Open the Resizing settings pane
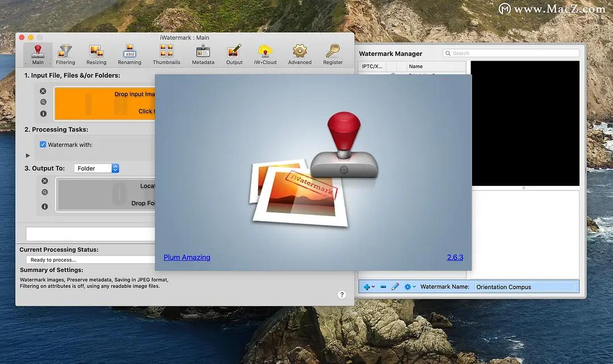The width and height of the screenshot is (613, 364). [96, 54]
